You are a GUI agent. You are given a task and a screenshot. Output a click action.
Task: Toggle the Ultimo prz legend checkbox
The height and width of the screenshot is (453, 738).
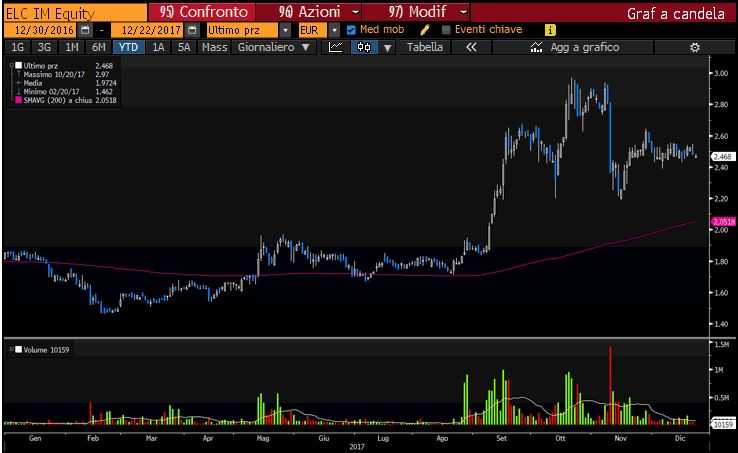point(18,65)
